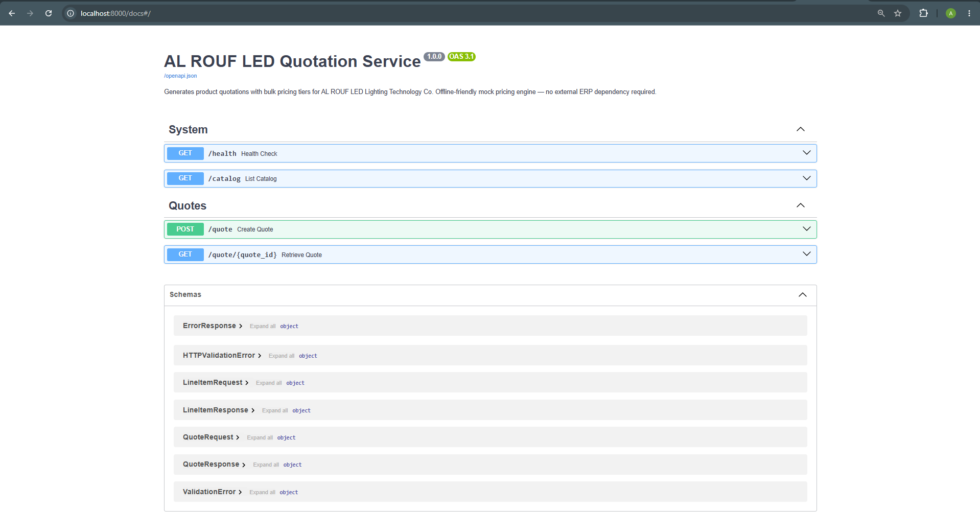Expand the QuoteRequest schema

pos(211,437)
